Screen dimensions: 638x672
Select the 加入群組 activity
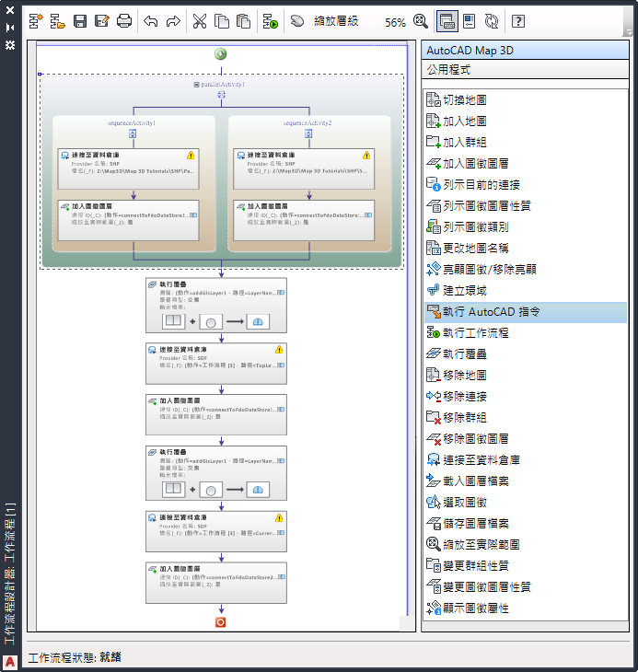click(x=526, y=143)
